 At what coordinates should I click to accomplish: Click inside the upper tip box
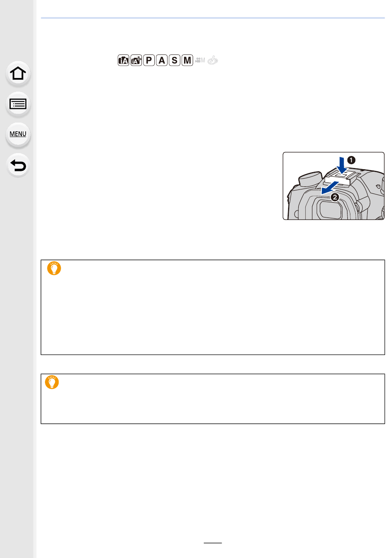(213, 307)
